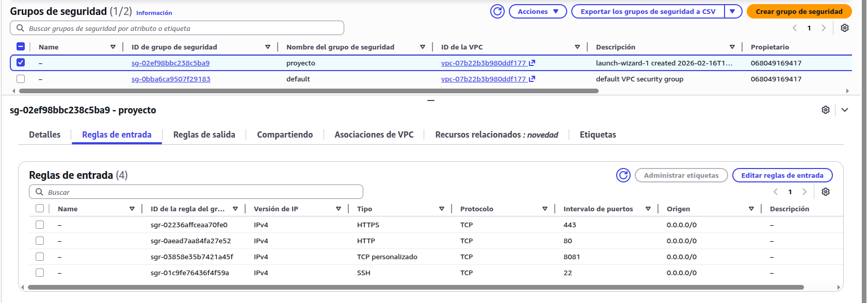The width and height of the screenshot is (868, 303).
Task: Select the default security group checkbox
Action: 21,79
